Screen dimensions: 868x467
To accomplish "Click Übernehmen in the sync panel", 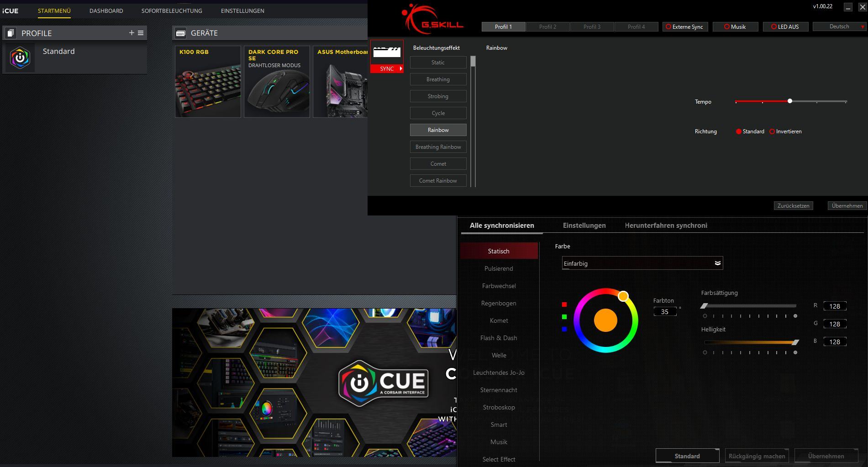I will [826, 456].
